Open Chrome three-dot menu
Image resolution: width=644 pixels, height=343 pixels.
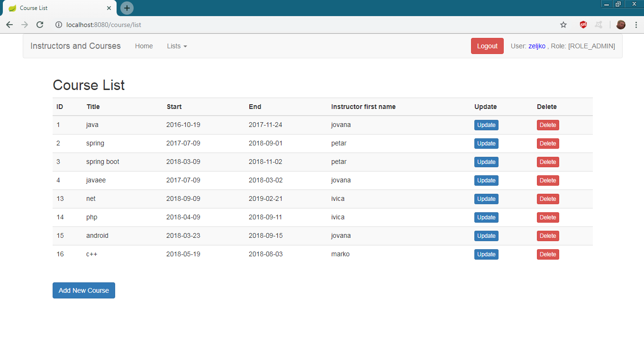[636, 25]
